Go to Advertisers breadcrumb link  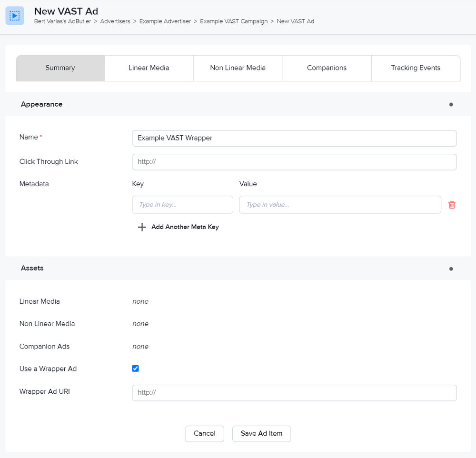115,21
